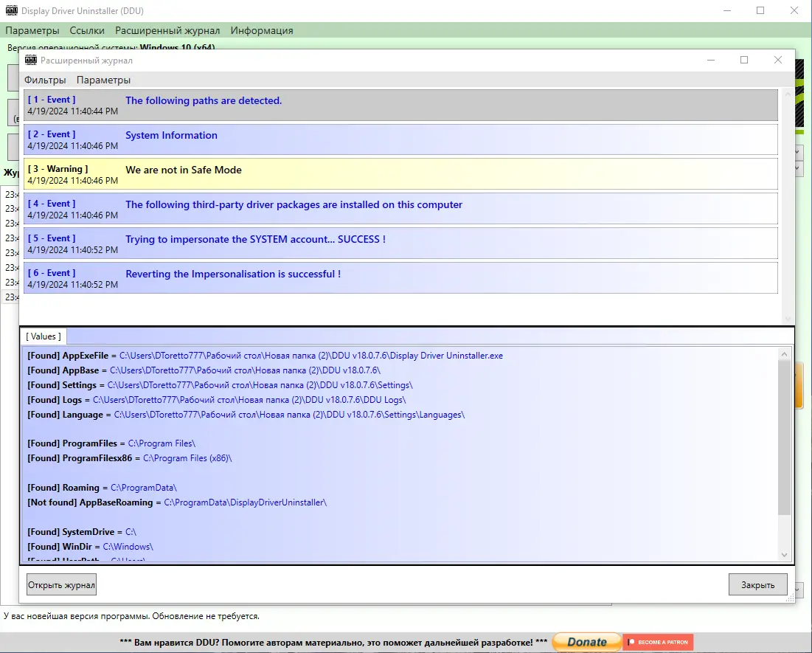Click the update status text in main window

coord(131,616)
